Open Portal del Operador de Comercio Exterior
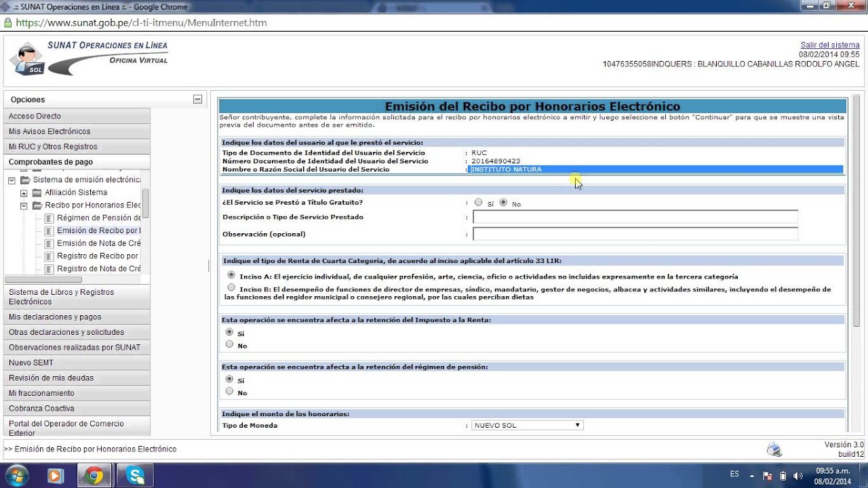 tap(77, 427)
